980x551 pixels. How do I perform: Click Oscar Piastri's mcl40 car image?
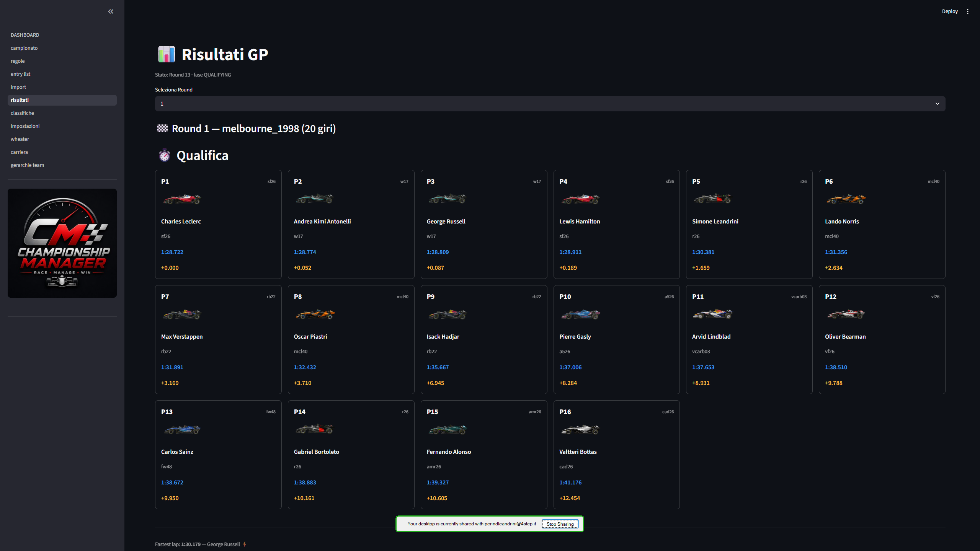315,314
